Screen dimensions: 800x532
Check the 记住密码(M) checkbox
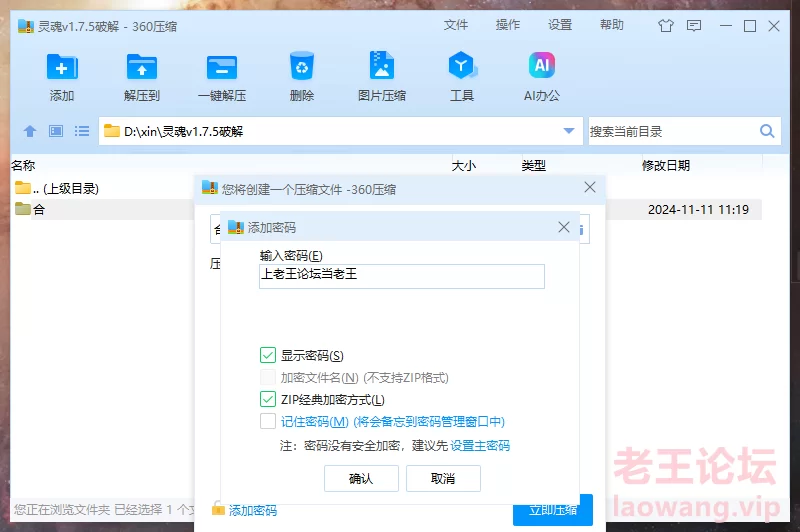pos(268,421)
